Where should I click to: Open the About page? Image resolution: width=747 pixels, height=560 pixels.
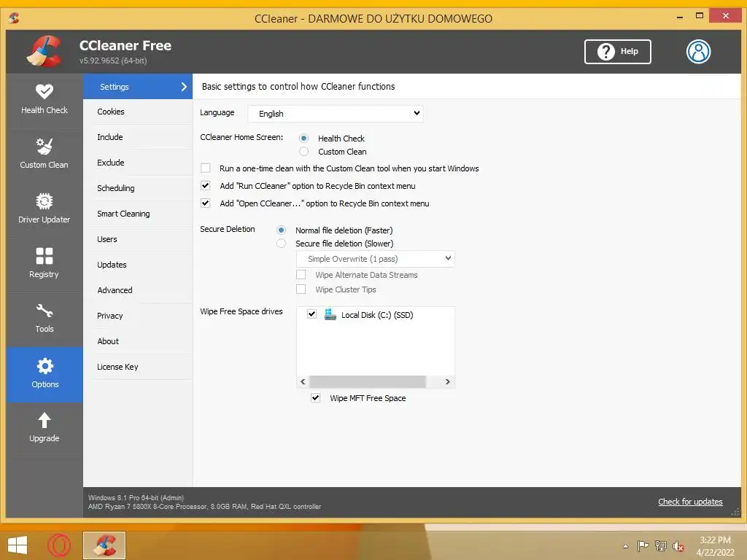pos(138,341)
